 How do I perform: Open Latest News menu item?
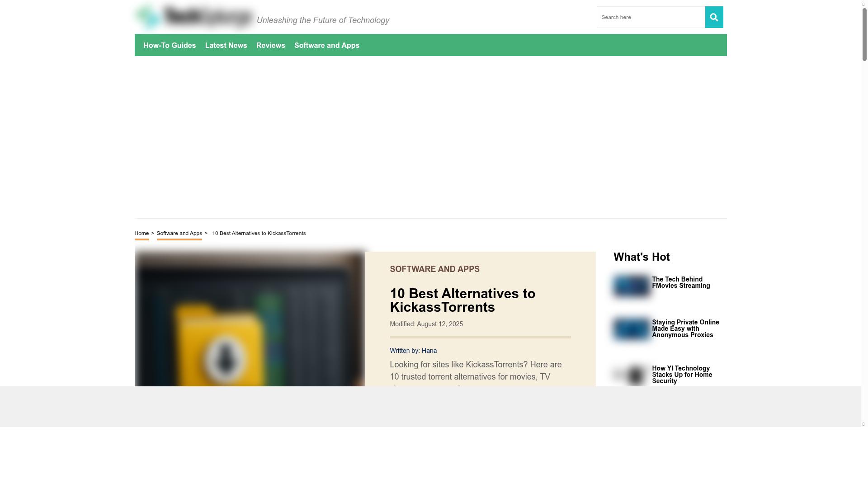click(226, 45)
